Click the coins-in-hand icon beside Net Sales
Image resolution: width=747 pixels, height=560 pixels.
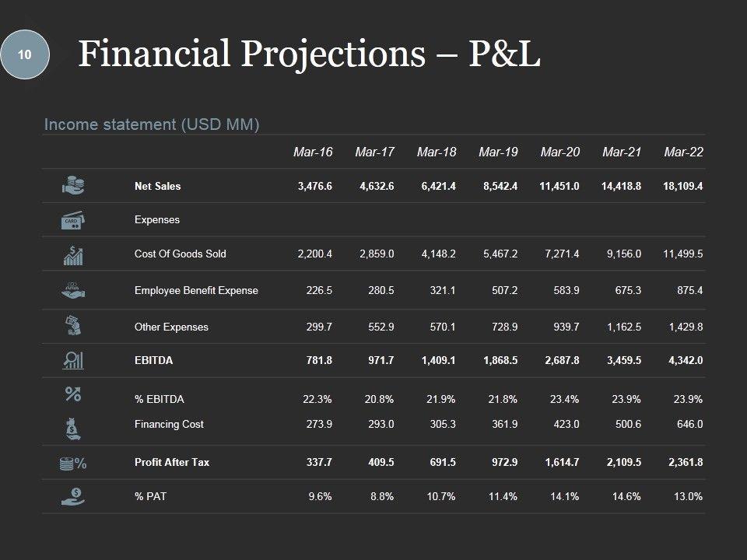(x=72, y=186)
